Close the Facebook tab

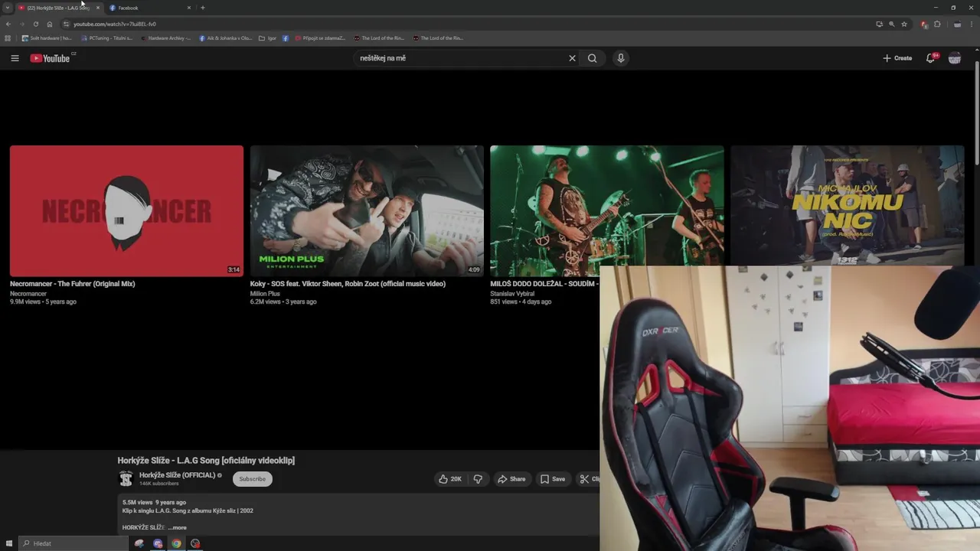point(189,8)
